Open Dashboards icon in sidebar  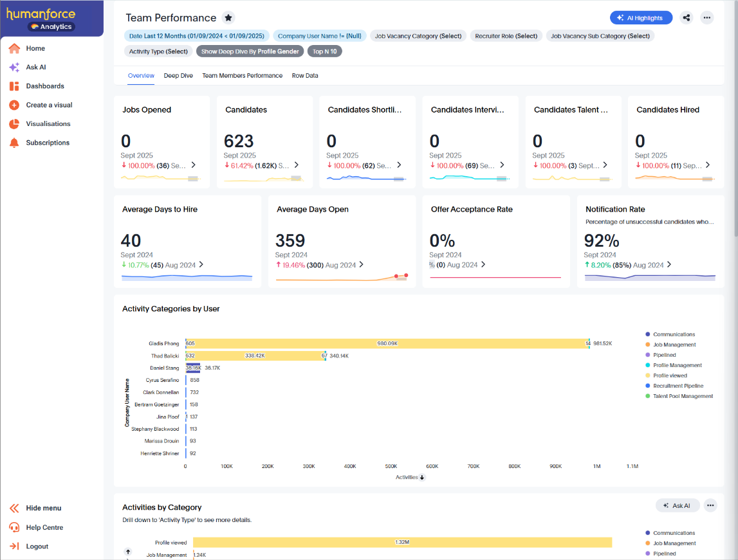click(14, 86)
